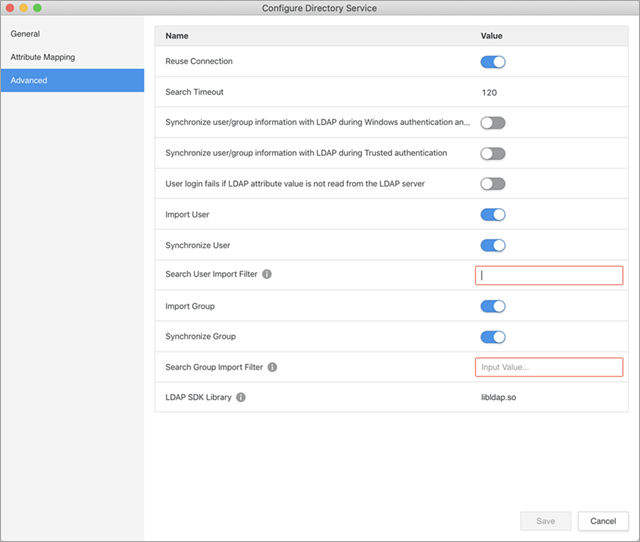Switch to Attribute Mapping section

[43, 57]
